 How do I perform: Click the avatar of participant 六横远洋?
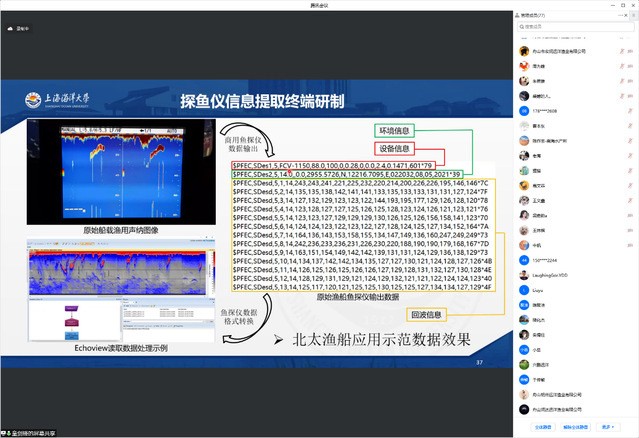click(523, 365)
